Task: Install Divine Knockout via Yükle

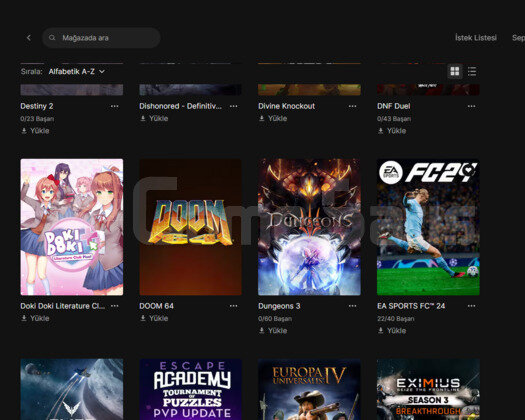Action: coord(273,118)
